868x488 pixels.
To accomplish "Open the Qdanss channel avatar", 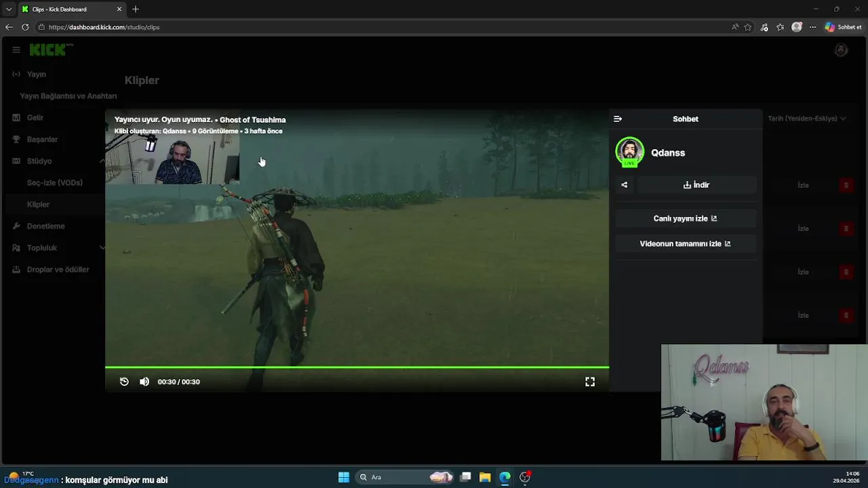I will 629,152.
